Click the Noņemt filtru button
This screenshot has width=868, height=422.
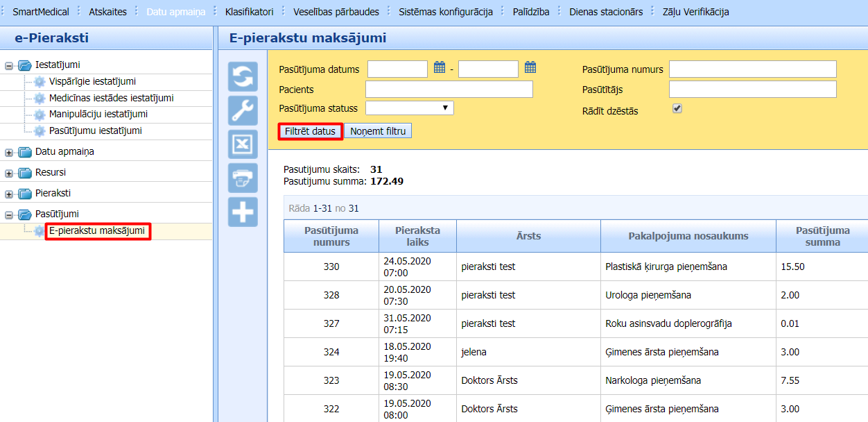[x=378, y=131]
